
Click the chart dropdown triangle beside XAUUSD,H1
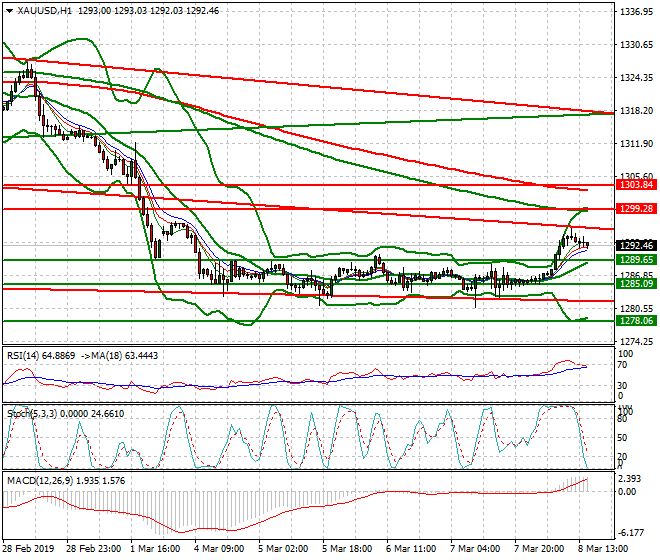[9, 11]
